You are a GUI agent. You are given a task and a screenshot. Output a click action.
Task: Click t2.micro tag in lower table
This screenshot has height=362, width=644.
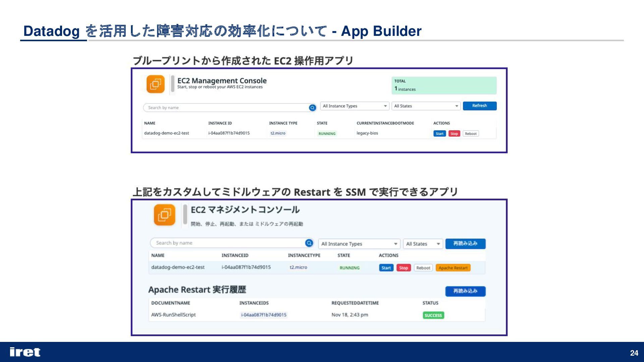tap(298, 267)
